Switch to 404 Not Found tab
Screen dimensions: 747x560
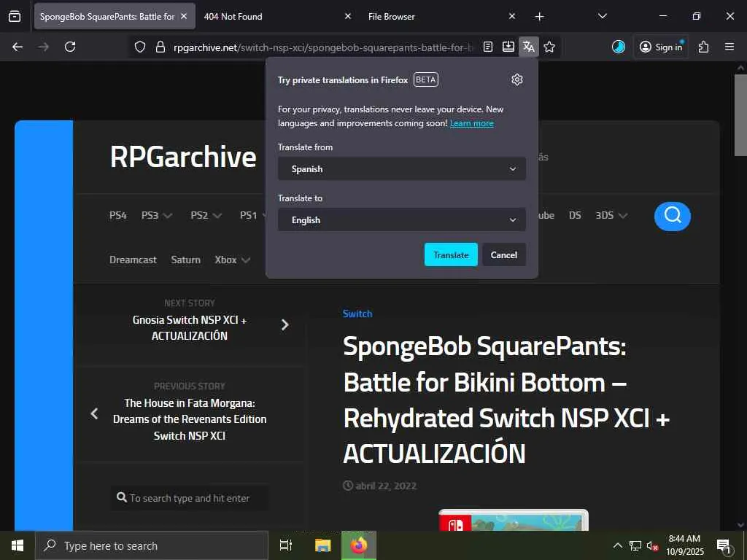[x=276, y=16]
